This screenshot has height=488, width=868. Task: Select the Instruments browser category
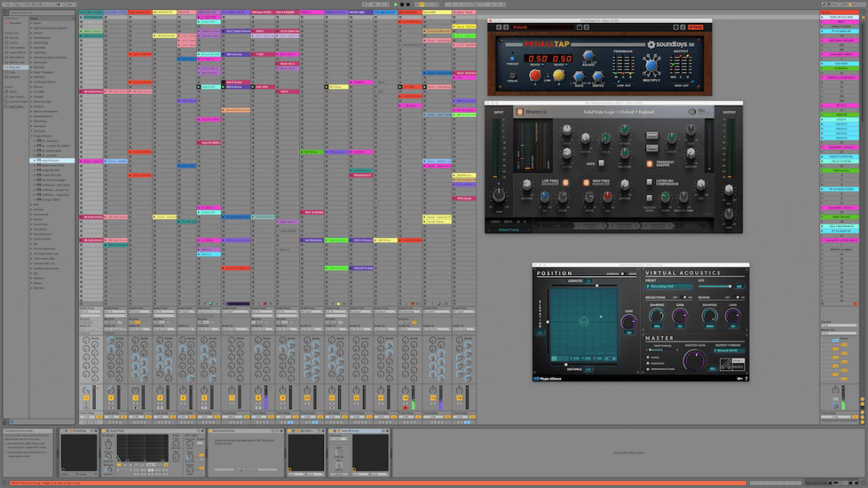16,47
